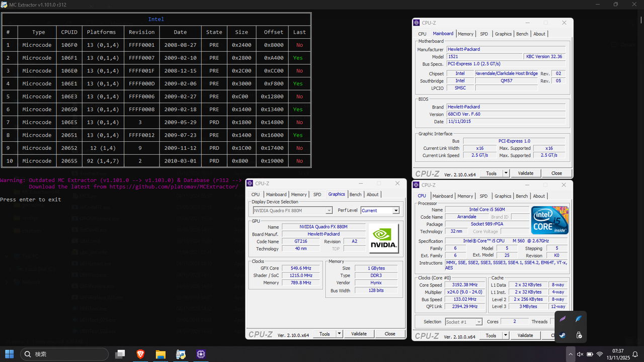Open Bench tab in processor window
The width and height of the screenshot is (644, 362).
pyautogui.click(x=522, y=196)
